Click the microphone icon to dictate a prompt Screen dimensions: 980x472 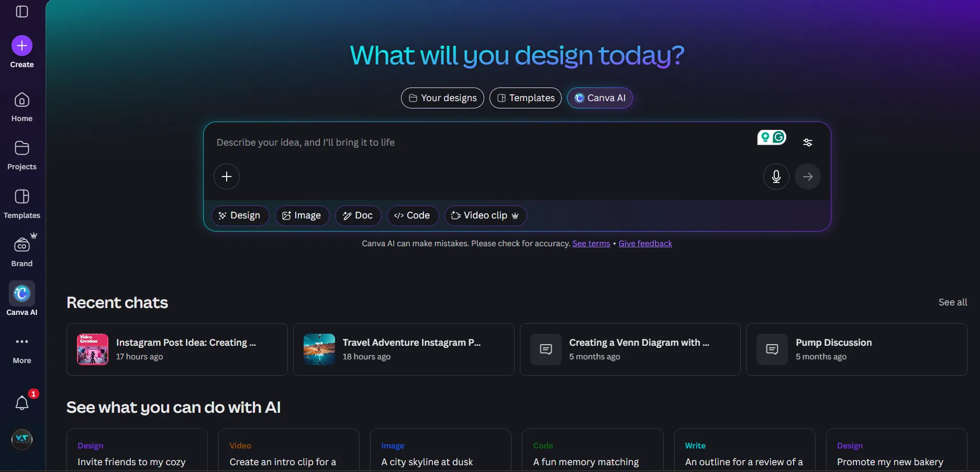776,177
